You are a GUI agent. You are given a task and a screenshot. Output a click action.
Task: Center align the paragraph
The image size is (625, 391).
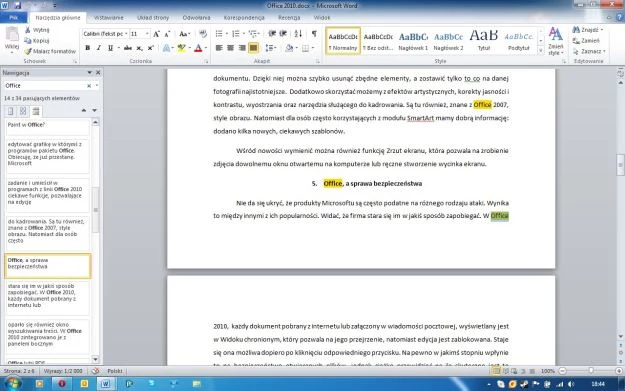click(230, 48)
